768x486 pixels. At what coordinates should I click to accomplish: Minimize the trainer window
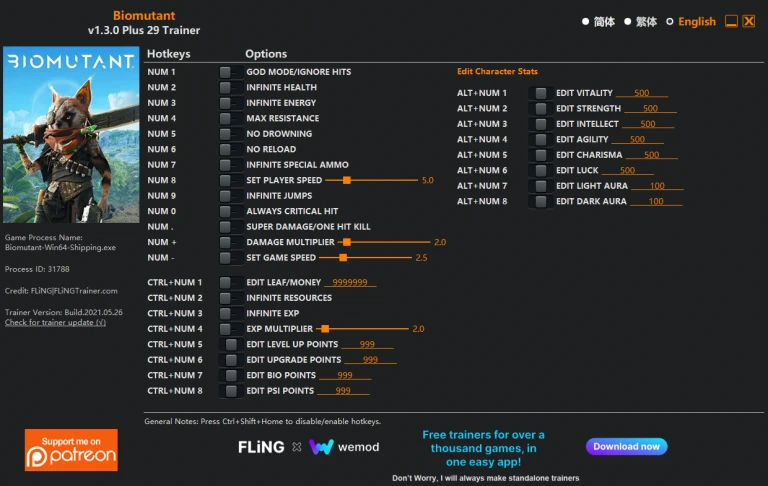coord(731,21)
